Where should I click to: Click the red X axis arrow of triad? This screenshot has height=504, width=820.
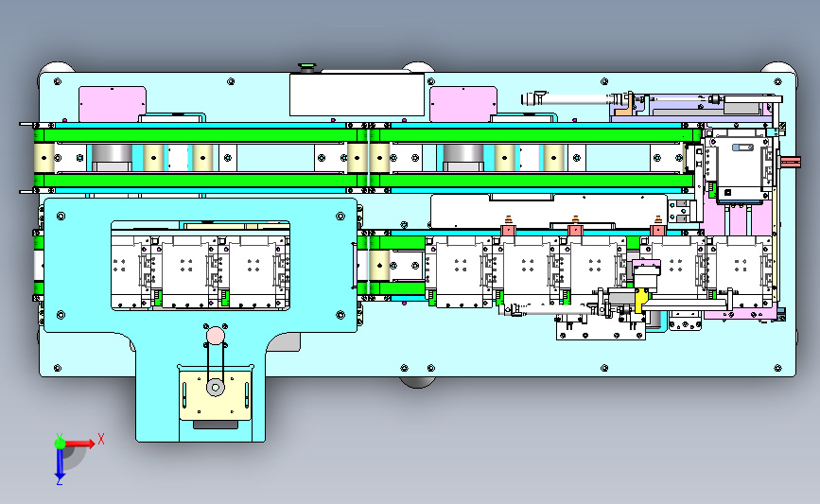click(x=79, y=443)
